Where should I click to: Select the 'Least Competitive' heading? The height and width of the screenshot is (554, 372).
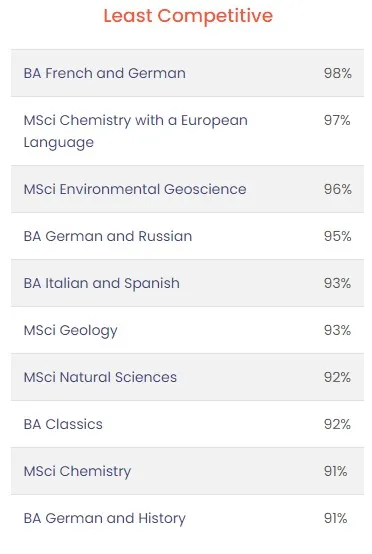point(188,16)
